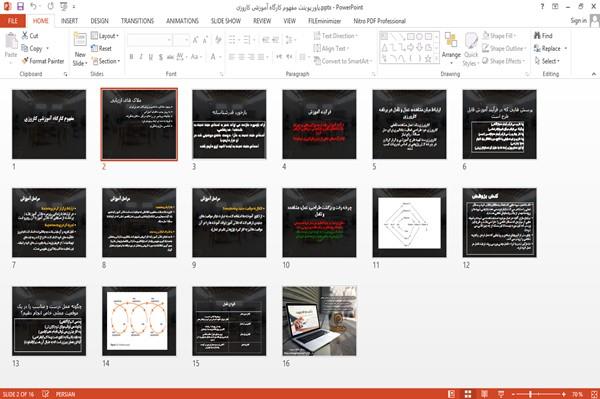Open Arrange options
Screen dimensions: 600x399
point(451,48)
